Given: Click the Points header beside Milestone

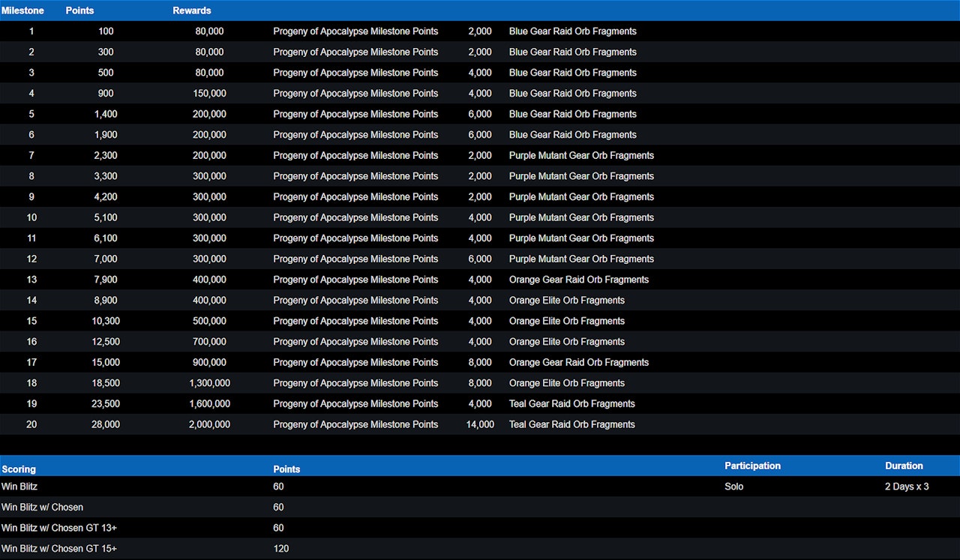Looking at the screenshot, I should (79, 10).
